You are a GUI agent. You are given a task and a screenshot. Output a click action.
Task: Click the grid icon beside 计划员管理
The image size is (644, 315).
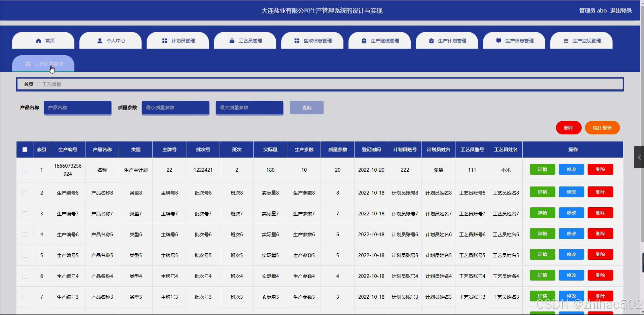click(165, 41)
